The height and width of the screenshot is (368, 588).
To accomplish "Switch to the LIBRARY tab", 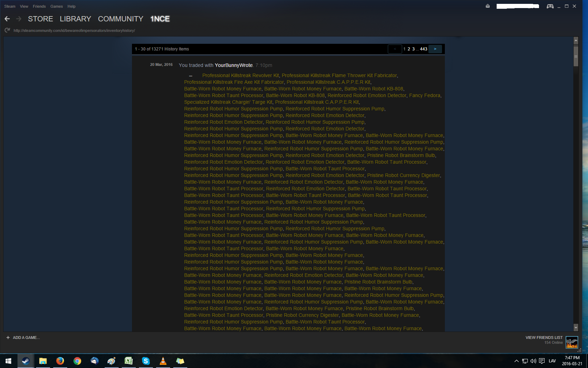I will click(75, 19).
